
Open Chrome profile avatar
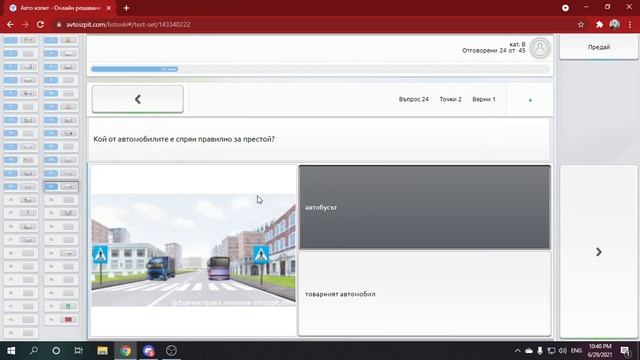[614, 24]
